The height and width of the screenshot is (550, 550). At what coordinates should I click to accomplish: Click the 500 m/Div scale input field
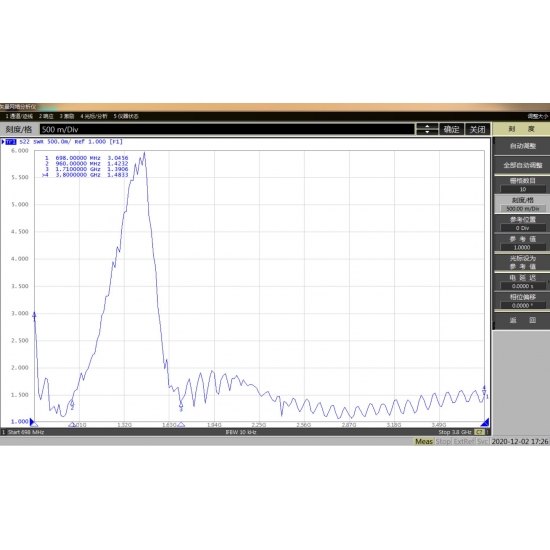(227, 129)
